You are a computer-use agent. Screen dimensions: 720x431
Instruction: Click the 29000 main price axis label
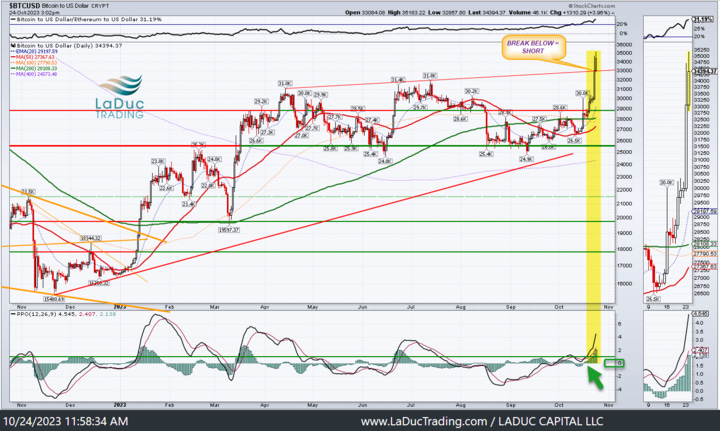point(625,109)
